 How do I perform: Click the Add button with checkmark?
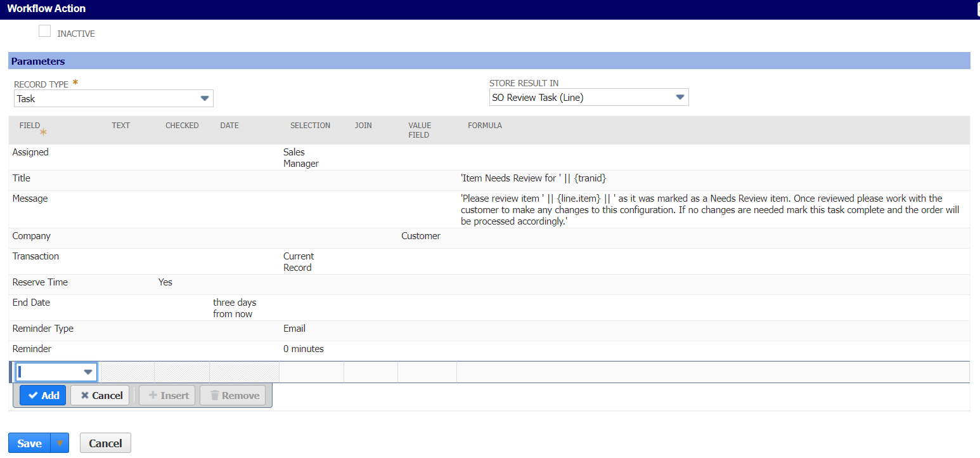(x=43, y=395)
